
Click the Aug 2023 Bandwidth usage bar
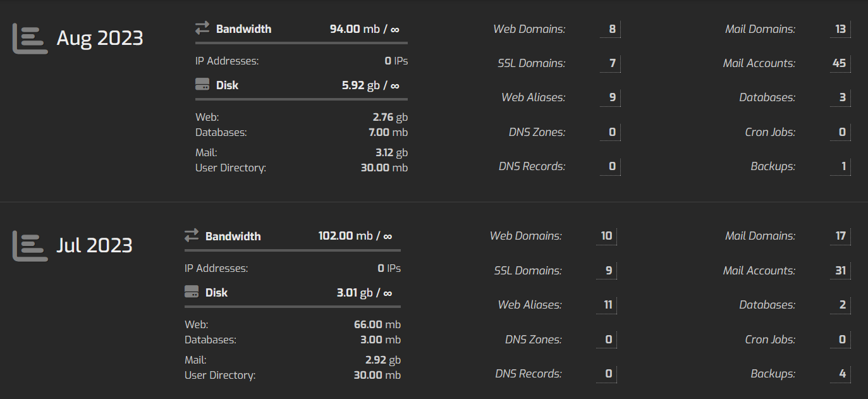pos(301,43)
